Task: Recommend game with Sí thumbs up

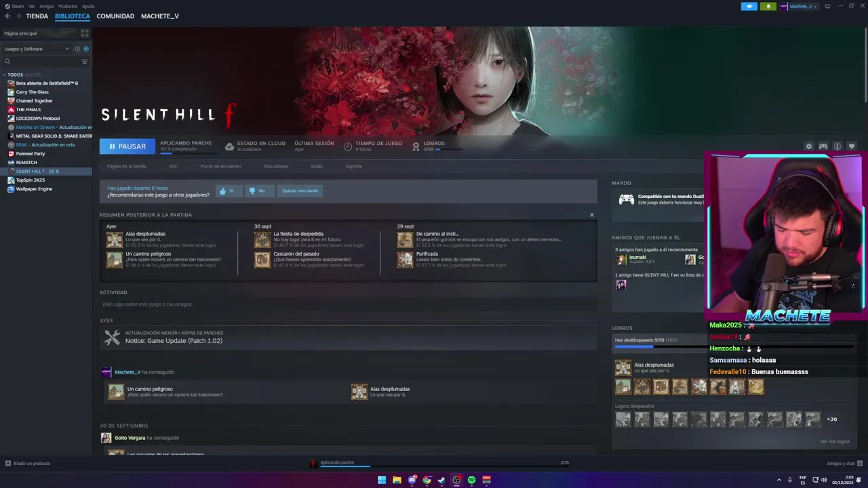Action: click(x=229, y=191)
